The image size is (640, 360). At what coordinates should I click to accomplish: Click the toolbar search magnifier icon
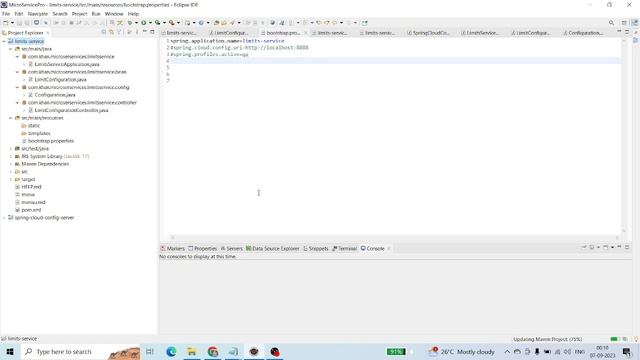pyautogui.click(x=611, y=23)
